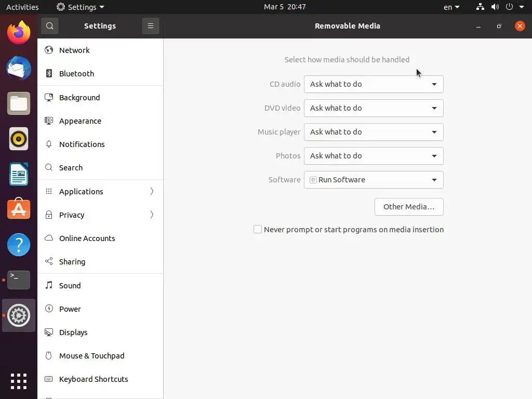
Task: Select Keyboard Shortcuts in sidebar
Action: pos(94,379)
